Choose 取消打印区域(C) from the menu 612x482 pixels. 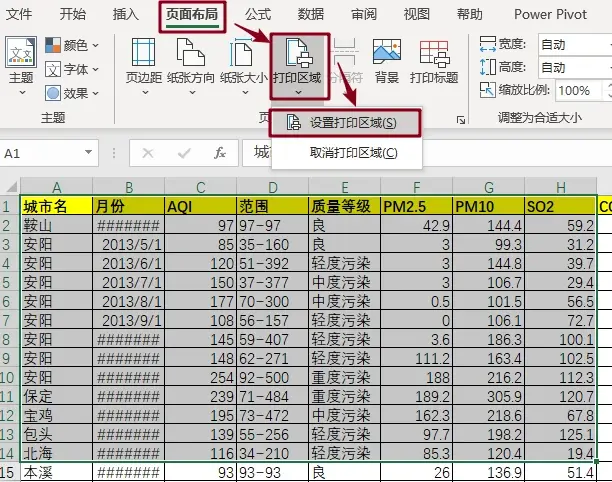click(347, 153)
